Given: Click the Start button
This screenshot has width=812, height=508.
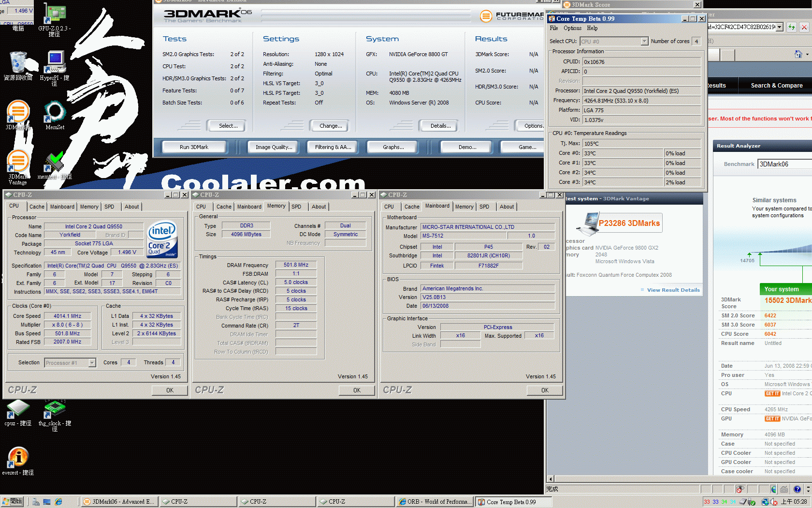Looking at the screenshot, I should pyautogui.click(x=12, y=502).
